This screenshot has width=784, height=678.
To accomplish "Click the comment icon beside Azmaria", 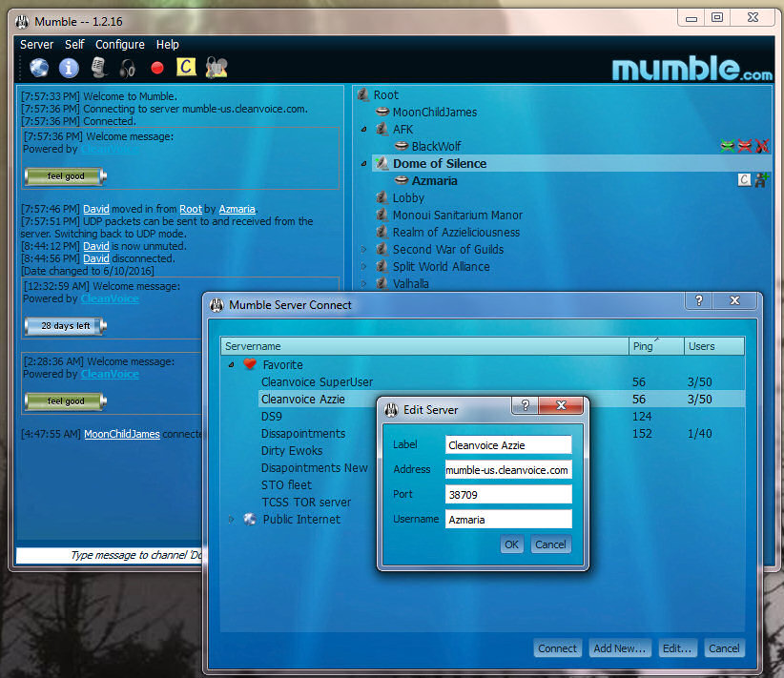I will (745, 180).
